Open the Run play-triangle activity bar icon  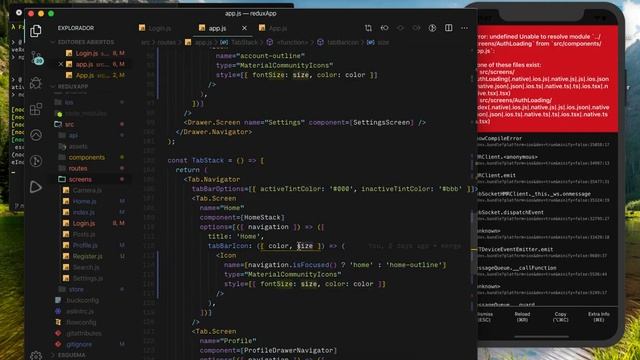coord(36,187)
